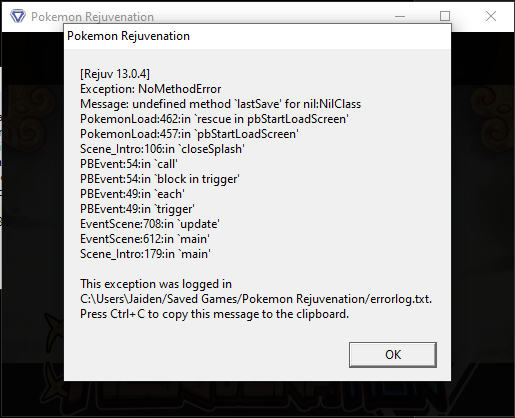Click the undefined method lastSave message line
Viewport: 515px width, 418px height.
(220, 104)
